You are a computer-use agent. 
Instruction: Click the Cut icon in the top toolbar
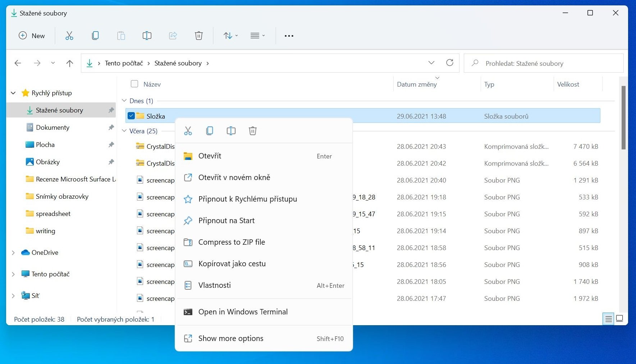tap(69, 36)
